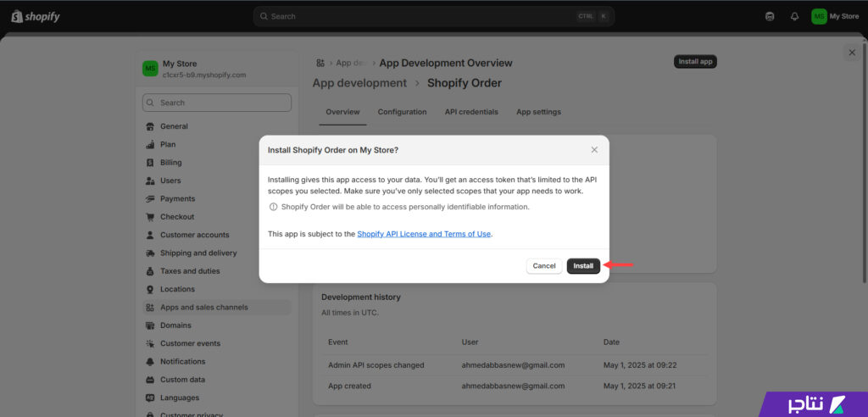
Task: Click the Billing receipt icon
Action: pyautogui.click(x=150, y=163)
